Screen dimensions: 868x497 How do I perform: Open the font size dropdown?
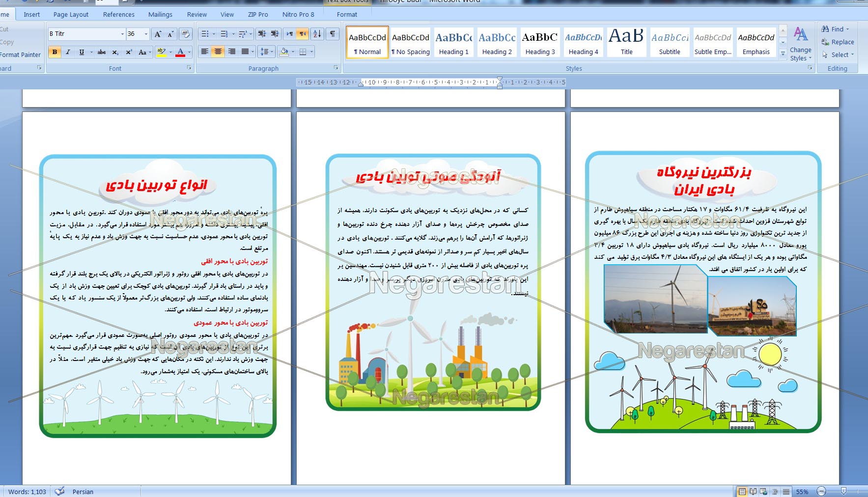pyautogui.click(x=146, y=34)
